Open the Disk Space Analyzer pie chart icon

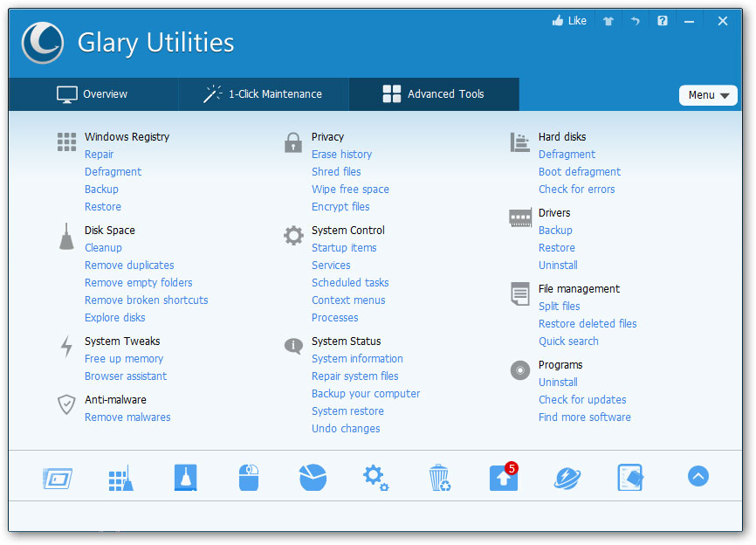click(x=313, y=477)
